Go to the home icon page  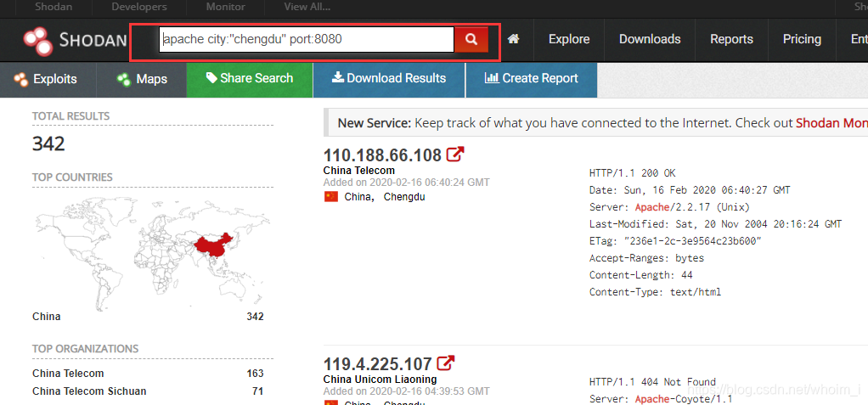click(514, 39)
